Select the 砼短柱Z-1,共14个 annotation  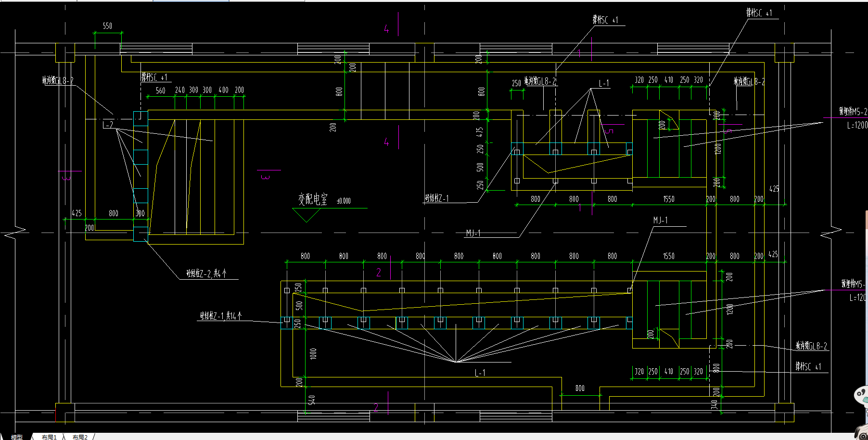pyautogui.click(x=221, y=316)
